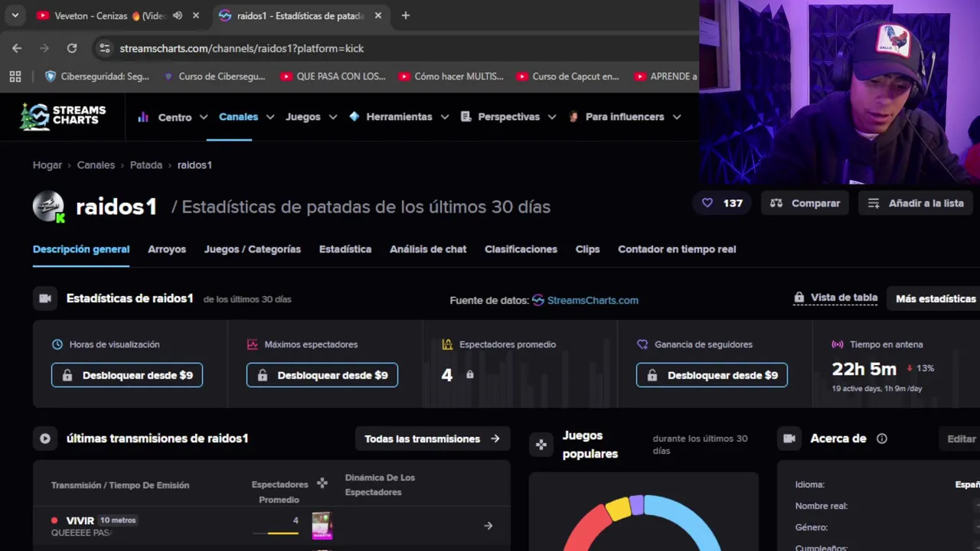Switch to the Clasificaciones tab

[x=521, y=249]
